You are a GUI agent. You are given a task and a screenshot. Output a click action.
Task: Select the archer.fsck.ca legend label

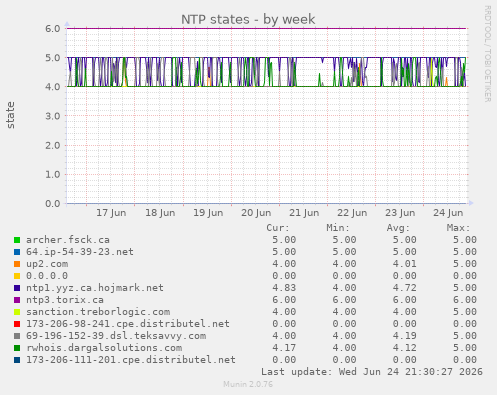tap(68, 240)
